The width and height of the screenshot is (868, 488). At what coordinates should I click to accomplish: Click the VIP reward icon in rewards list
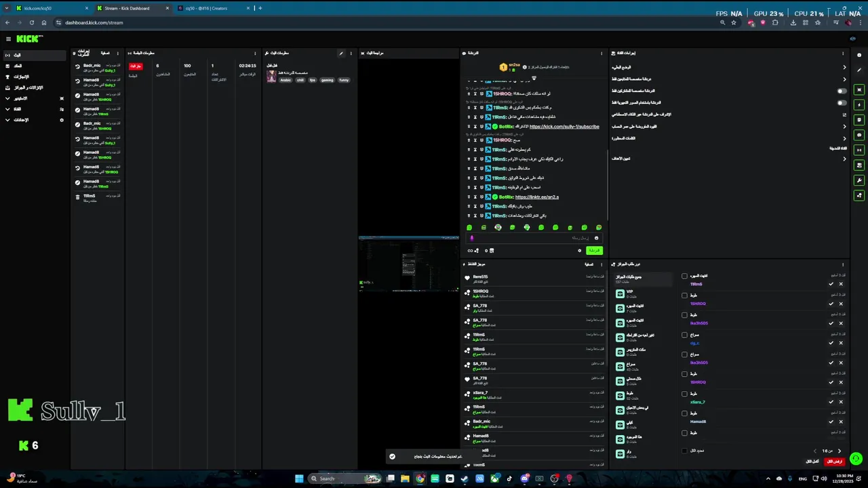(x=620, y=293)
